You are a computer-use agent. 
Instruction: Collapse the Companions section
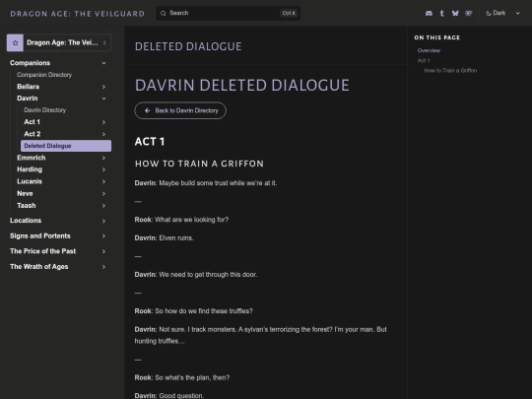[x=103, y=63]
